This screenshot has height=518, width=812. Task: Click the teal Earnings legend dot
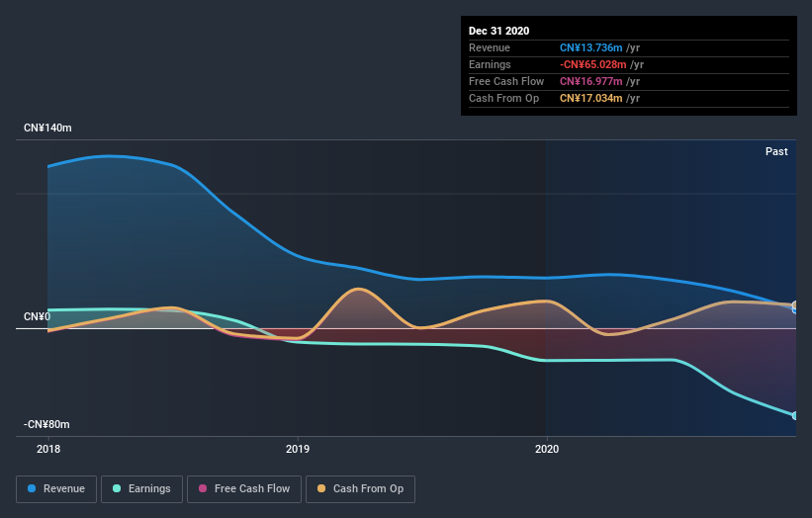[x=117, y=488]
